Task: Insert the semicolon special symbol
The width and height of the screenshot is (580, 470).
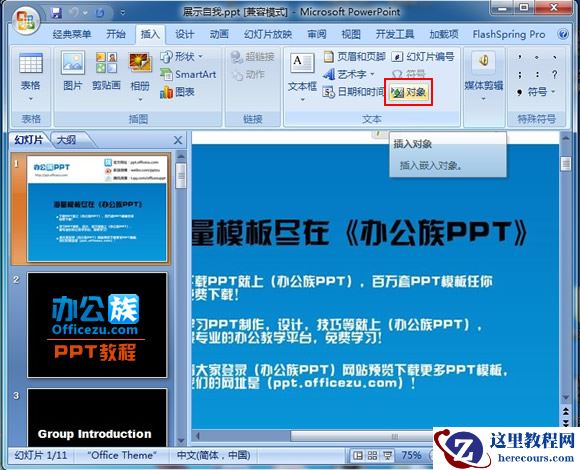Action: pyautogui.click(x=520, y=74)
